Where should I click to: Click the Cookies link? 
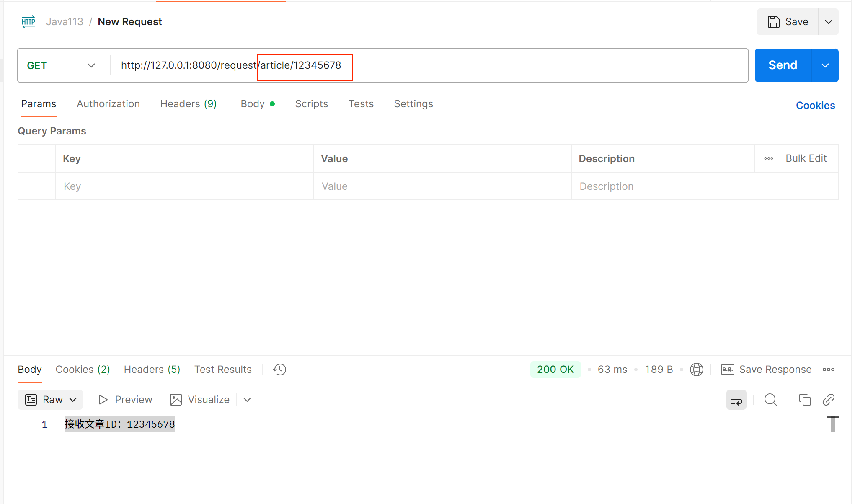point(815,106)
